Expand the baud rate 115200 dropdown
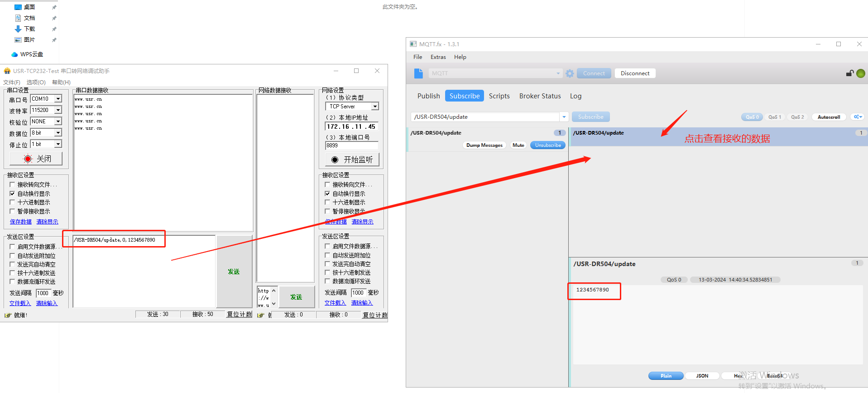The height and width of the screenshot is (393, 868). click(58, 110)
